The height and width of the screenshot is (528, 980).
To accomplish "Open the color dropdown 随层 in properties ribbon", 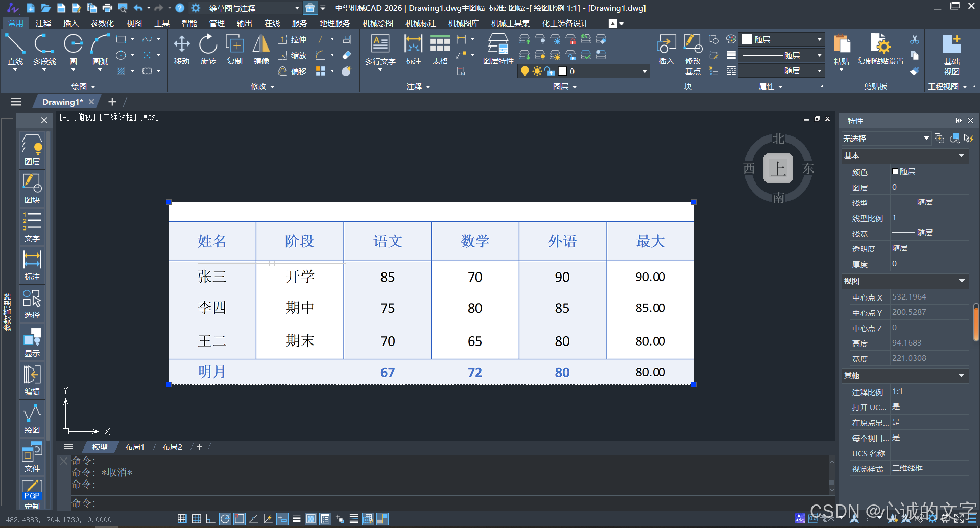I will [x=782, y=39].
